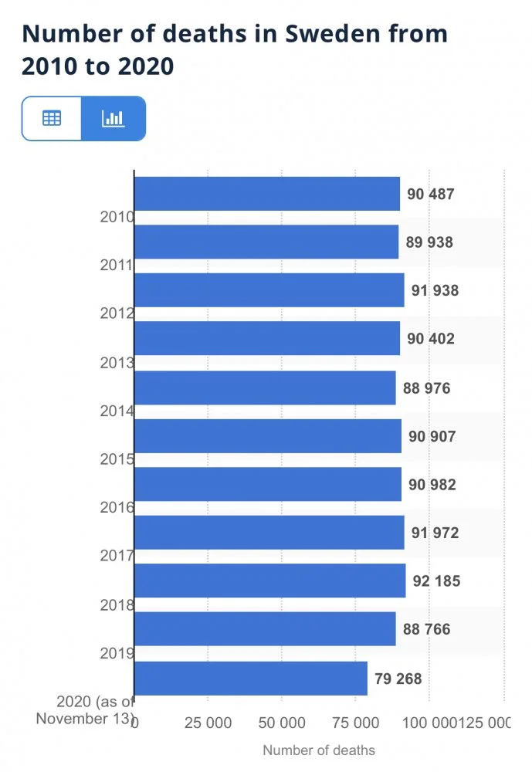This screenshot has width=532, height=772.
Task: Click the 2015 bar showing 90 907
Action: [x=268, y=436]
